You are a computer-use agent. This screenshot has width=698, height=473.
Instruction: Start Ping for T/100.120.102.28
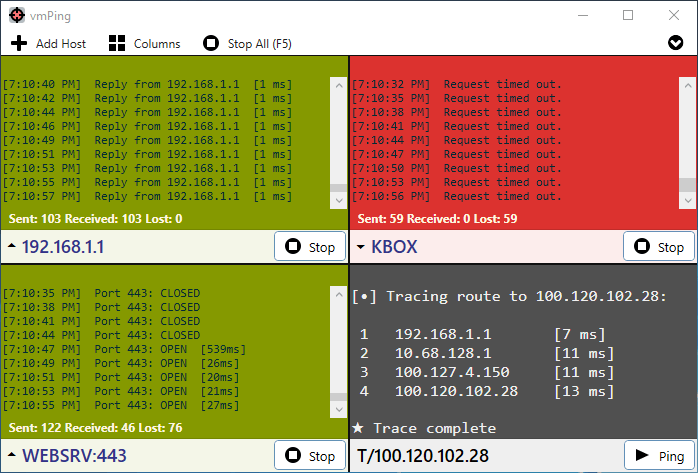pos(658,456)
